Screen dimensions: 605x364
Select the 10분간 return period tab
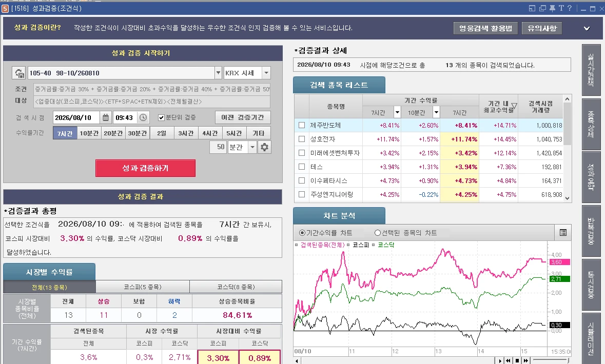coord(89,133)
